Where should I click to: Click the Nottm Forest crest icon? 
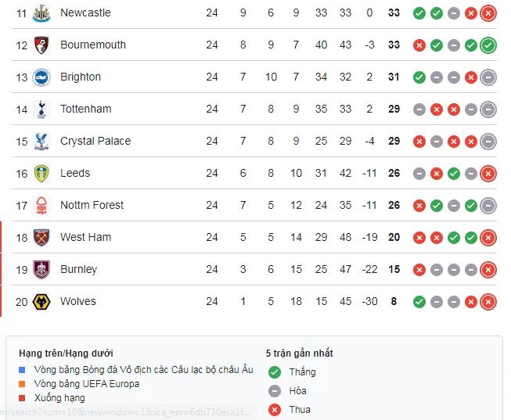41,206
